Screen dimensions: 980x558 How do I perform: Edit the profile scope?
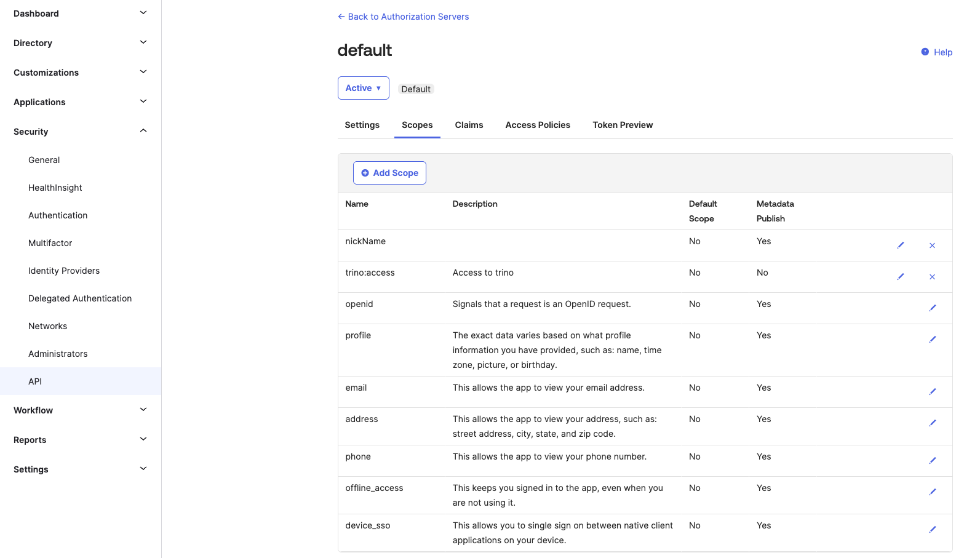(932, 340)
